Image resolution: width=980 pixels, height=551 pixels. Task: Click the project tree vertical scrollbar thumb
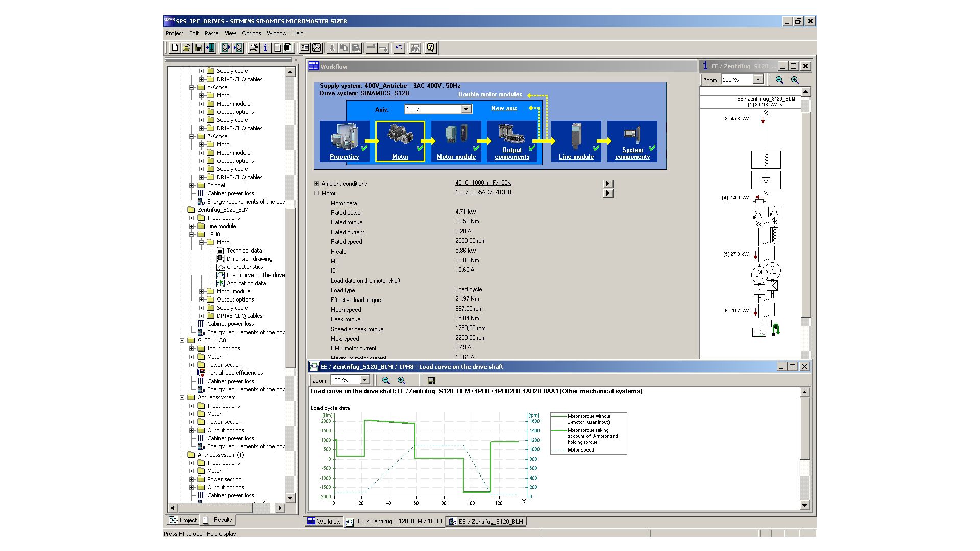pyautogui.click(x=290, y=288)
